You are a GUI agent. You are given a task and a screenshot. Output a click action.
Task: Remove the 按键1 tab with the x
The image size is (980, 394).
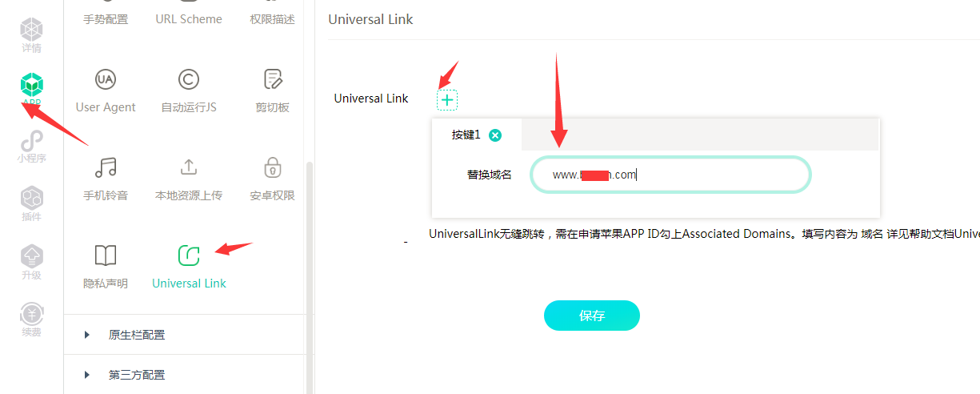coord(495,135)
